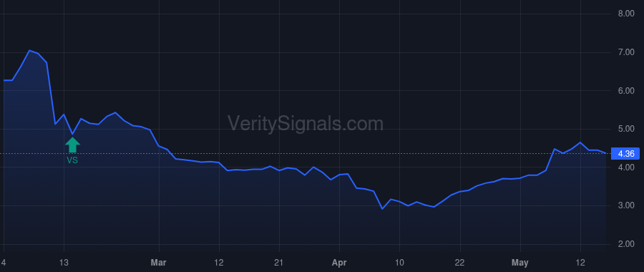Click the 5.00 price axis label
This screenshot has width=644, height=272.
626,129
